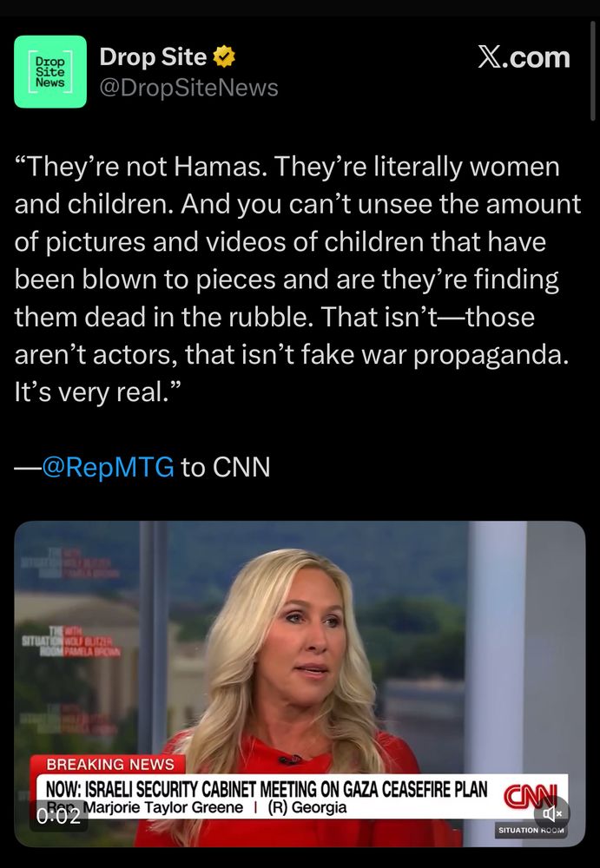Click the Israeli Security Cabinet headline chyron
600x868 pixels.
click(x=266, y=789)
